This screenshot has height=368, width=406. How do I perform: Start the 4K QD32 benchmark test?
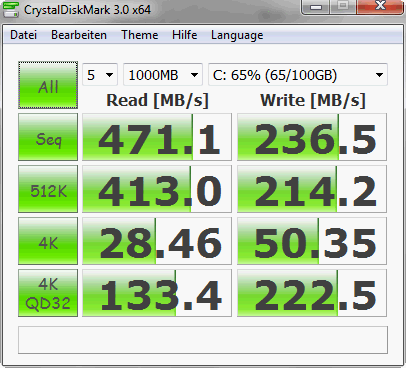pos(48,293)
